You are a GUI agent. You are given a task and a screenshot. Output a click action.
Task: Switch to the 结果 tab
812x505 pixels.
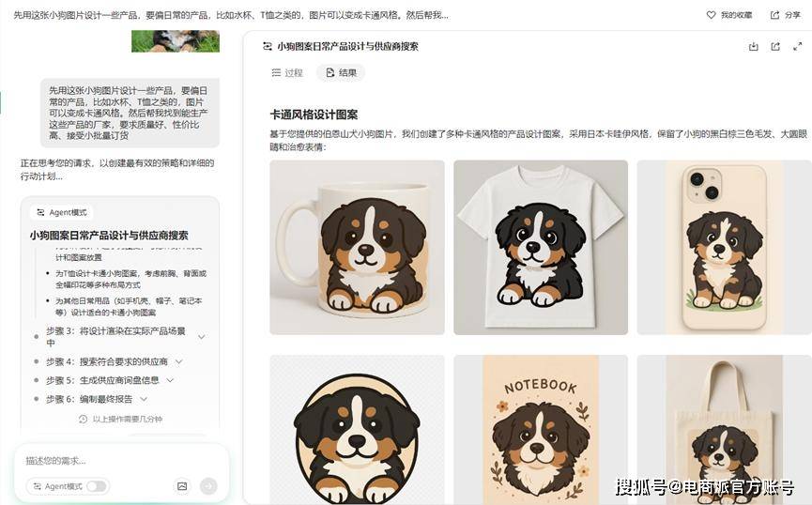click(x=341, y=73)
